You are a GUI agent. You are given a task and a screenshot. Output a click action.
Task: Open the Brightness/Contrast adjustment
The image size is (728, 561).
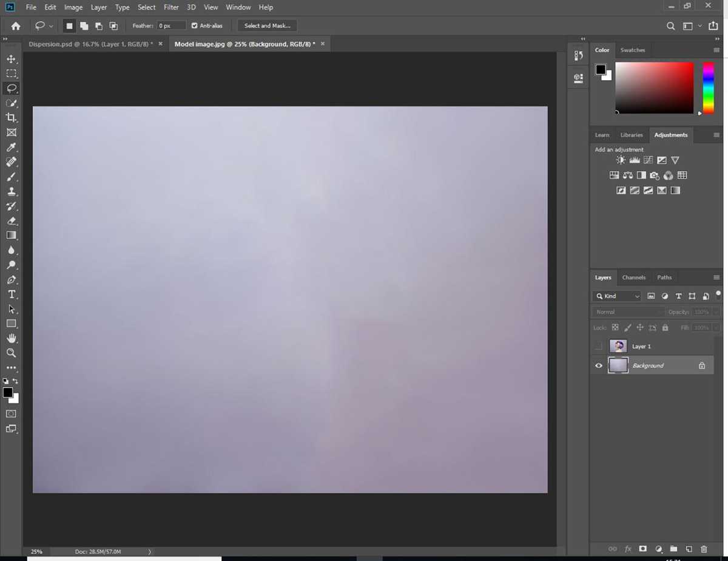[x=621, y=160]
